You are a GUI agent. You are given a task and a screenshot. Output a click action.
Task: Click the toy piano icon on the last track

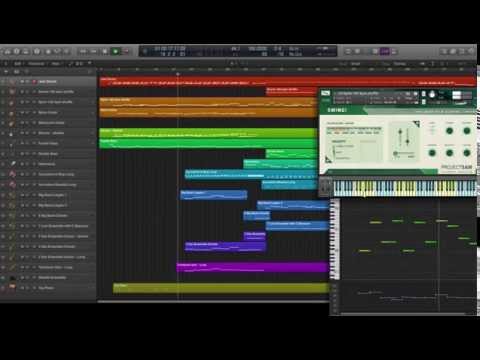click(x=12, y=287)
